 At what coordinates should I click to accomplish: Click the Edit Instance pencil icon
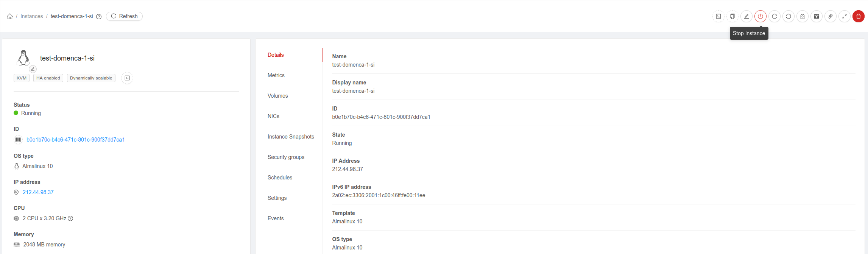coord(746,16)
